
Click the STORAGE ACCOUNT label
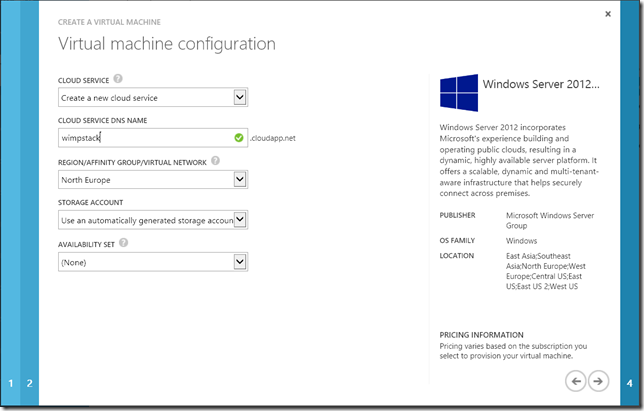tap(90, 203)
